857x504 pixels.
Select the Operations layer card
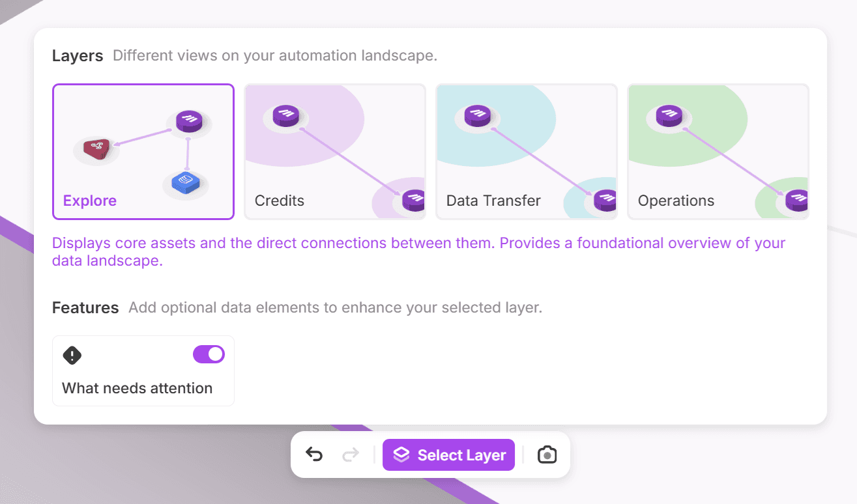tap(717, 151)
